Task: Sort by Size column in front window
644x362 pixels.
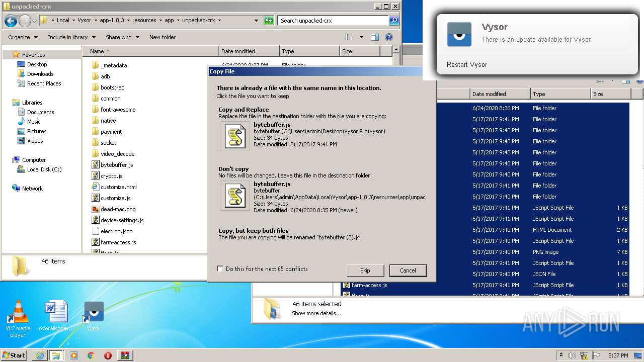Action: 360,51
